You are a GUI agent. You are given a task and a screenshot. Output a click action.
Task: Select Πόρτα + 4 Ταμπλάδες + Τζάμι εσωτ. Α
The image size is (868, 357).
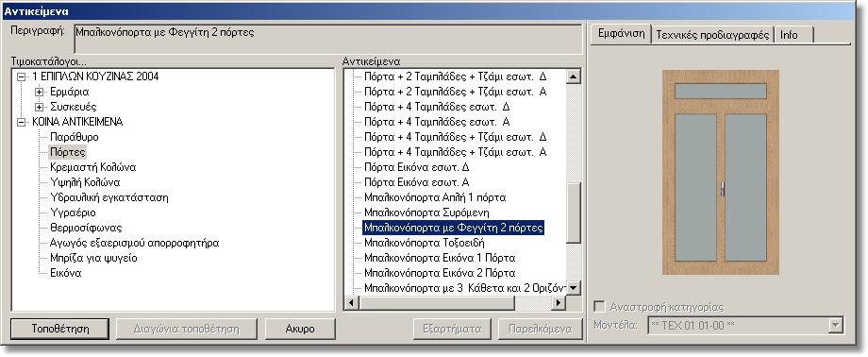455,152
